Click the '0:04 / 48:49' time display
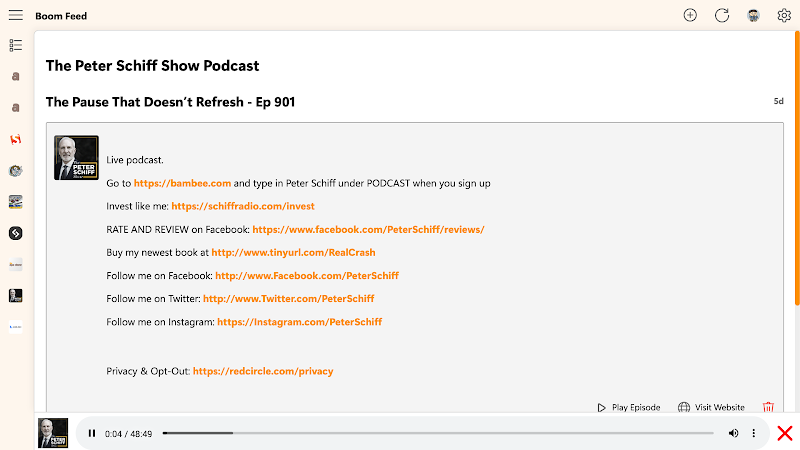 coord(129,434)
